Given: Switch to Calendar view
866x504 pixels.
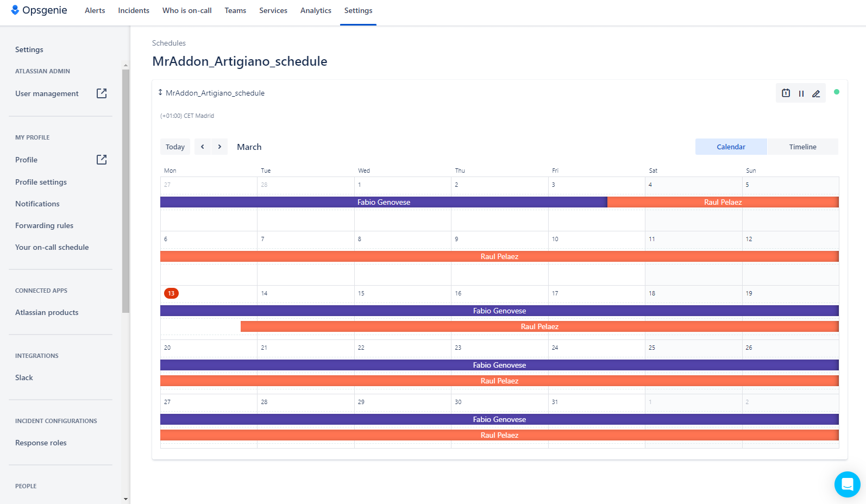Looking at the screenshot, I should pyautogui.click(x=731, y=147).
